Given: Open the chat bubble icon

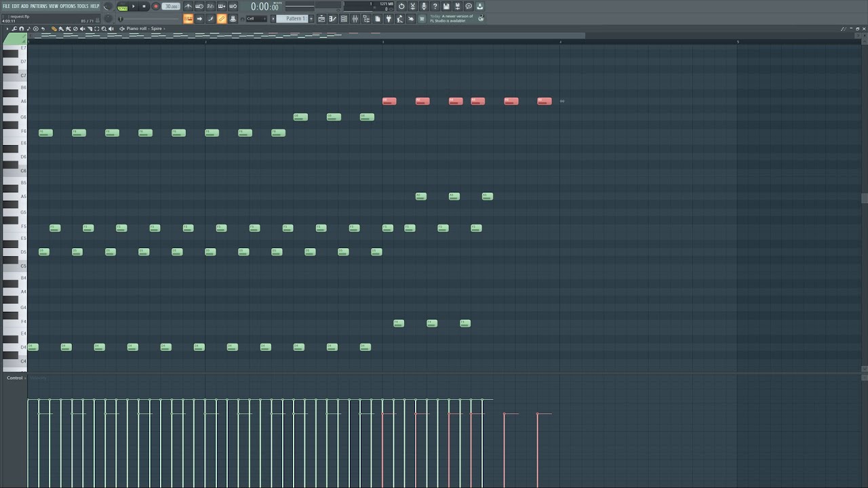Looking at the screenshot, I should pyautogui.click(x=469, y=6).
